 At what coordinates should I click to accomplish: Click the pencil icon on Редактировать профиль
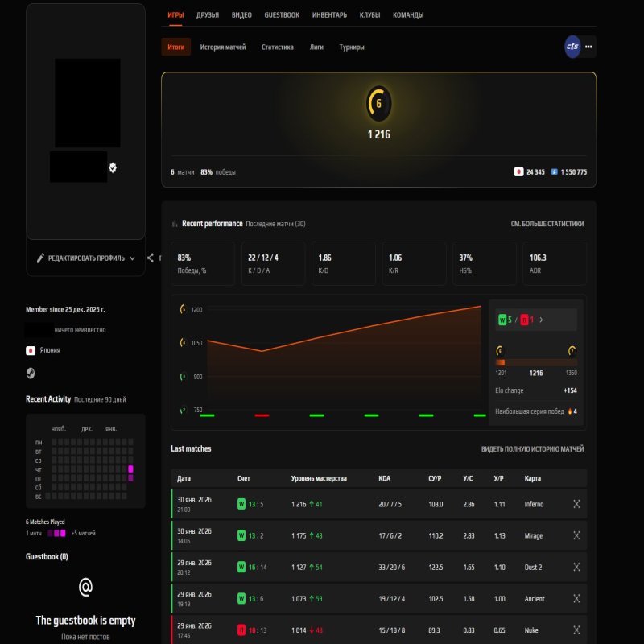pyautogui.click(x=39, y=258)
